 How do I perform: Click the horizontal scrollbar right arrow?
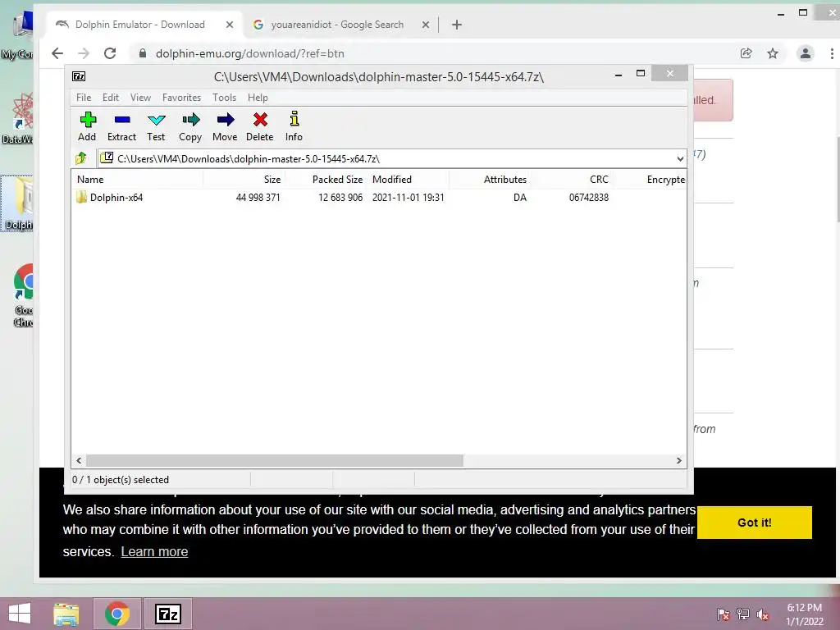point(679,461)
